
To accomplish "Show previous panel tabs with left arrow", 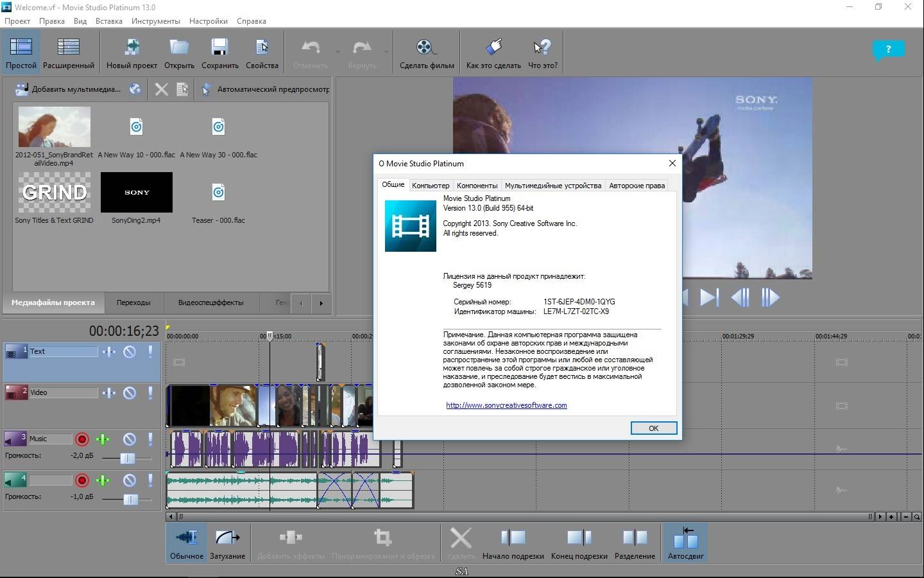I will [301, 303].
